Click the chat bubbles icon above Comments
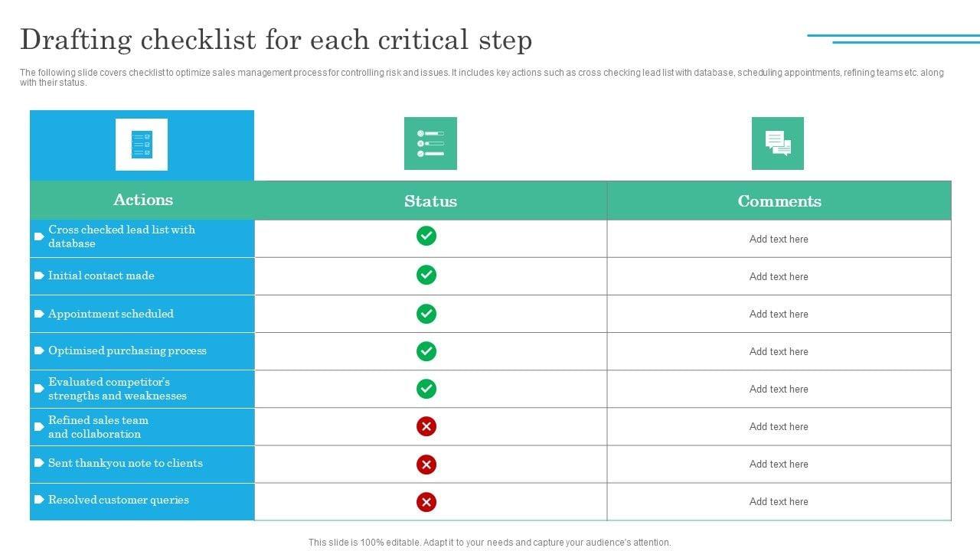The image size is (980, 551). (x=778, y=143)
